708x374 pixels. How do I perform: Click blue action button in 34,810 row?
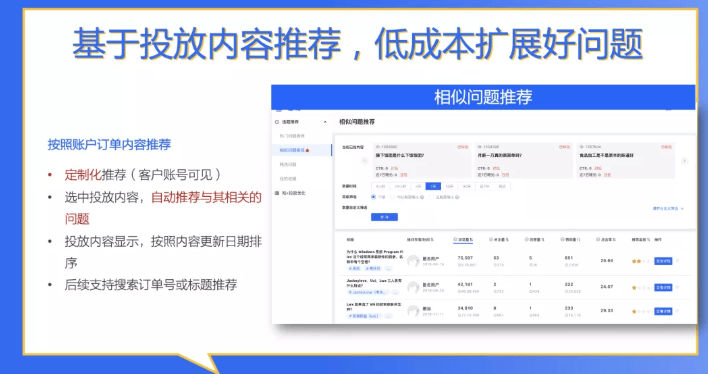(663, 311)
